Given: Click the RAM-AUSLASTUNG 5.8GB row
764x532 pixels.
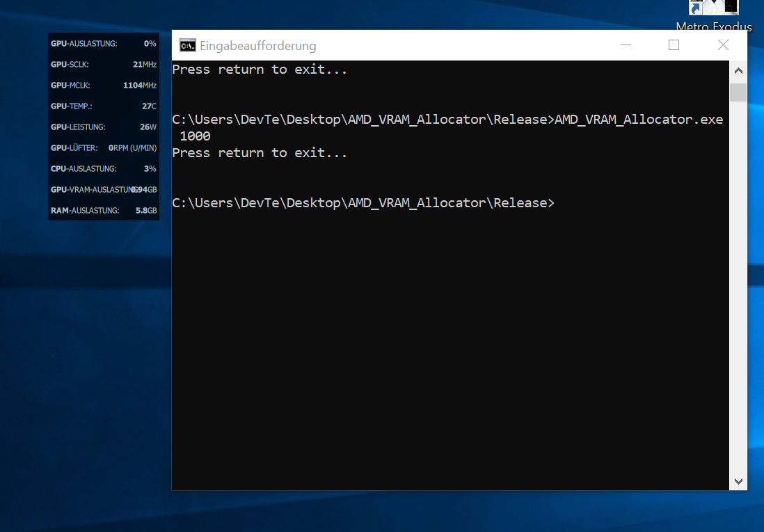Looking at the screenshot, I should click(x=103, y=211).
